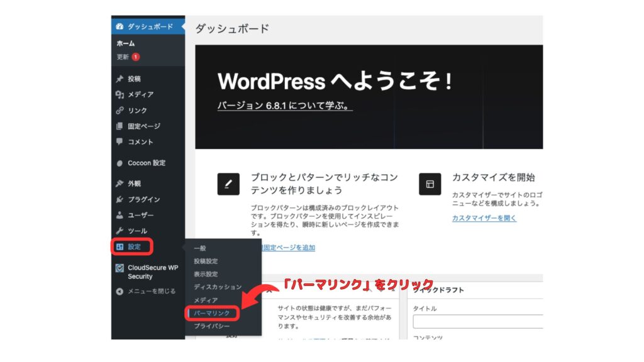Click the クイックドラフト widget title
The height and width of the screenshot is (362, 644).
[x=438, y=290]
